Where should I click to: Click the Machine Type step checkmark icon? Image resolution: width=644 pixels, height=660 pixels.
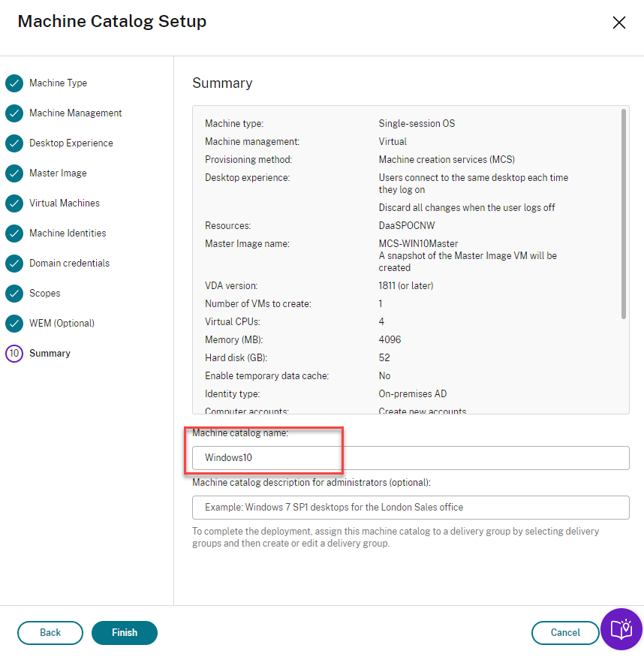coord(14,83)
